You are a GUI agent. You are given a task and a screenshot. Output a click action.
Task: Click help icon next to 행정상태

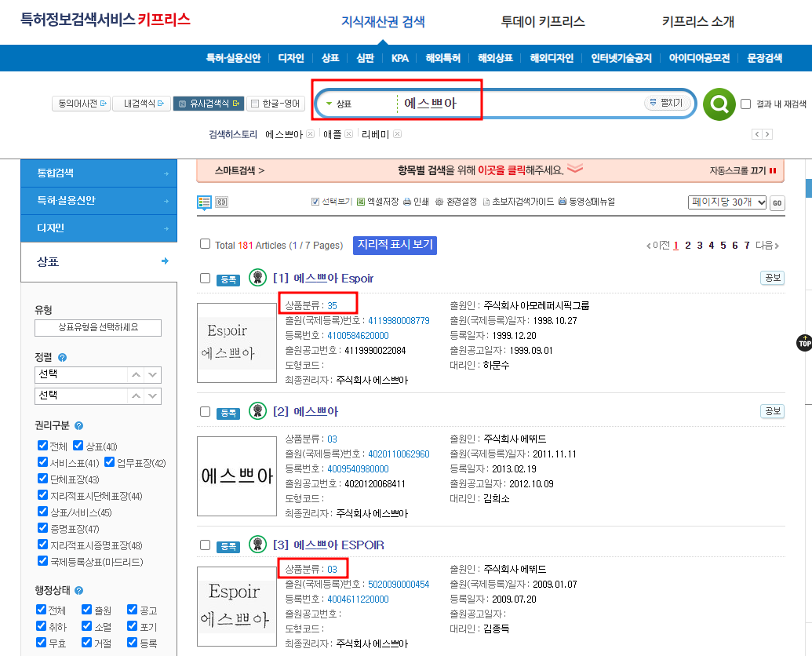(78, 590)
